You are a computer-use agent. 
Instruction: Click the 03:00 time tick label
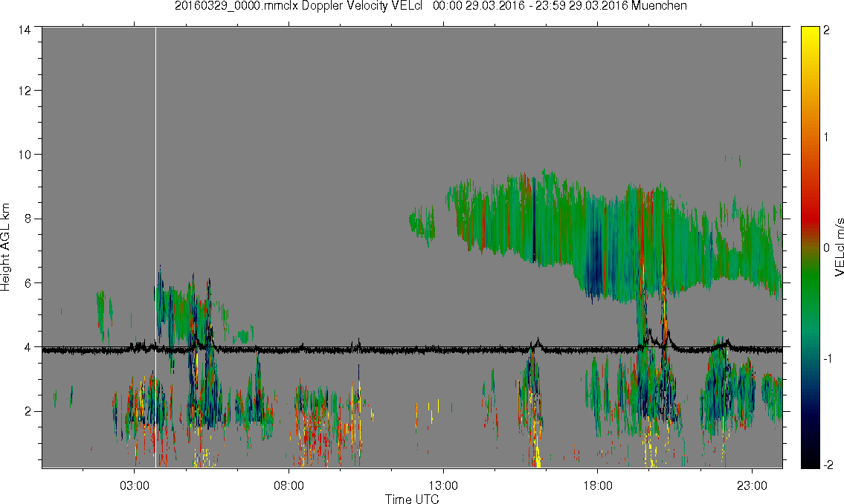[x=135, y=485]
